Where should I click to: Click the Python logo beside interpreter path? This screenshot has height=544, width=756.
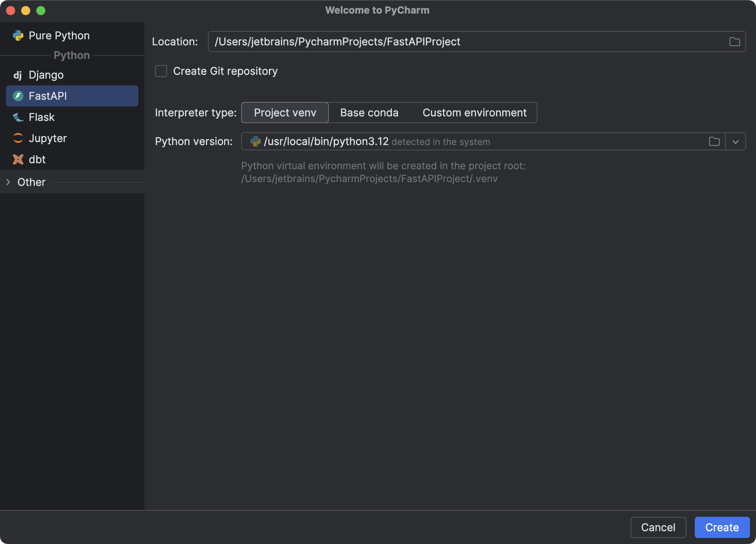[256, 141]
